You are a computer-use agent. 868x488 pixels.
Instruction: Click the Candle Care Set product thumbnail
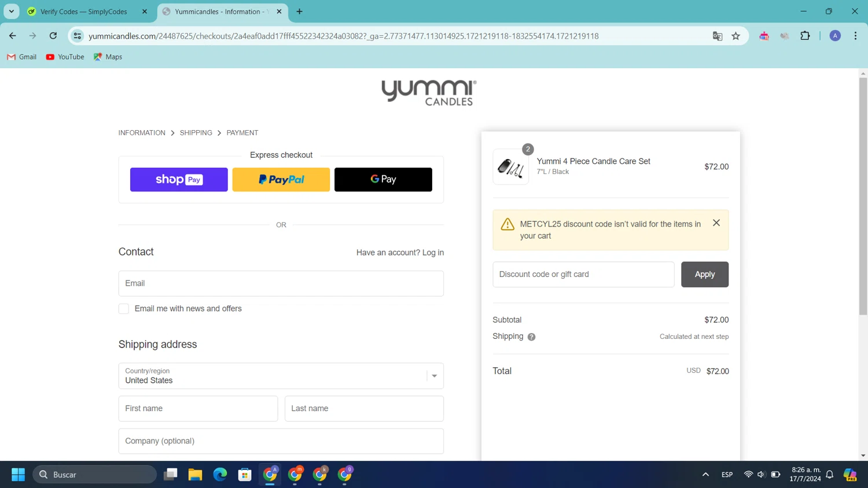[x=510, y=167]
